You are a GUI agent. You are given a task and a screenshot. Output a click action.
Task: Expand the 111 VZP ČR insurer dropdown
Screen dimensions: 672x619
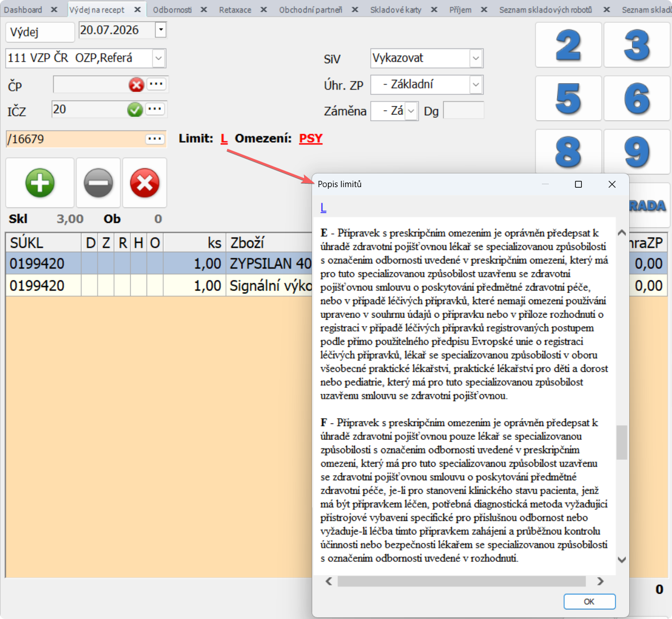(159, 58)
